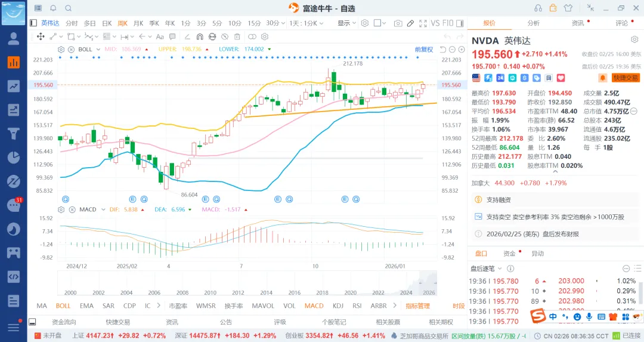Open the 盘后逐笔 dropdown

[487, 269]
